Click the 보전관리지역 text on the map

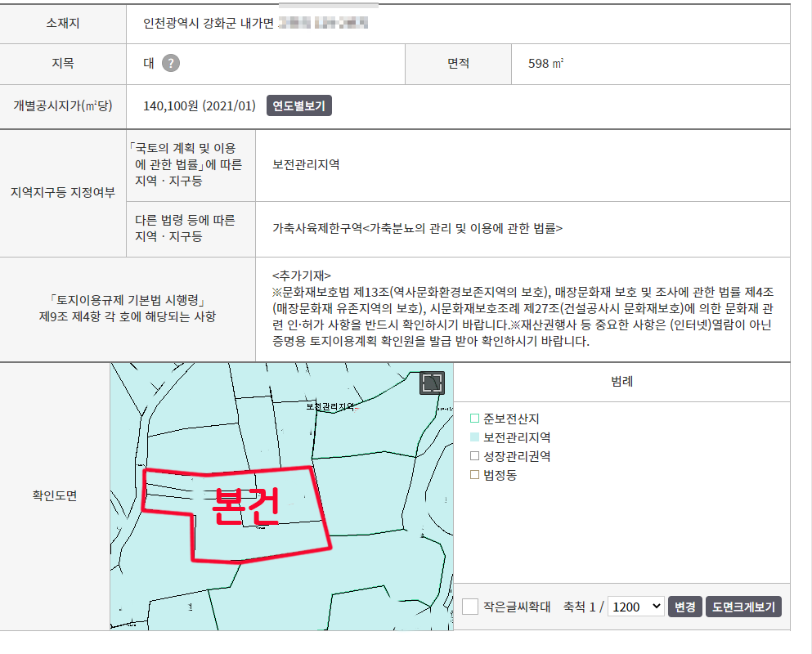pos(333,406)
